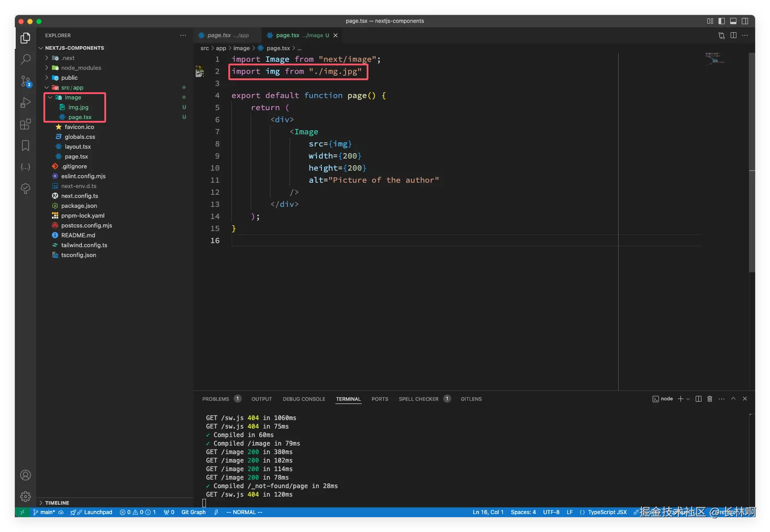Open Bookmarks view in activity bar
770x532 pixels.
pyautogui.click(x=26, y=146)
